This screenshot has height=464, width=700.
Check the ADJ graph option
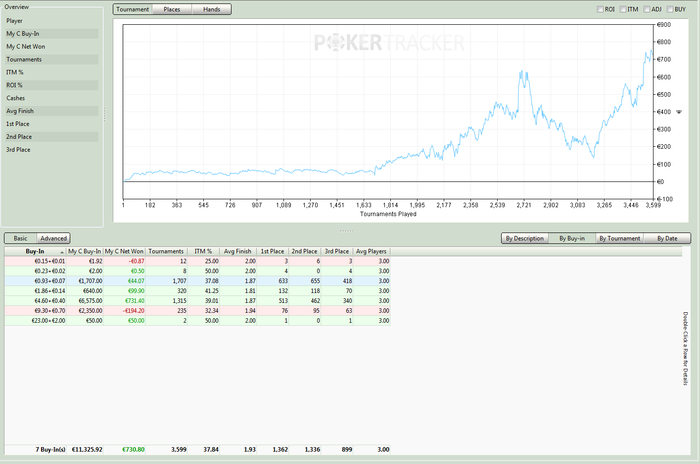[646, 9]
